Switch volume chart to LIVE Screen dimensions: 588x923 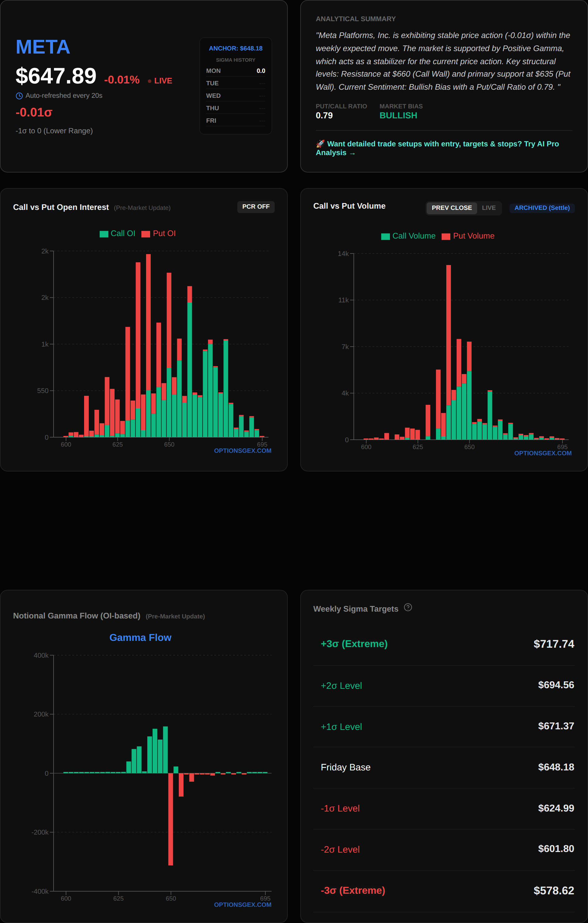click(x=488, y=208)
